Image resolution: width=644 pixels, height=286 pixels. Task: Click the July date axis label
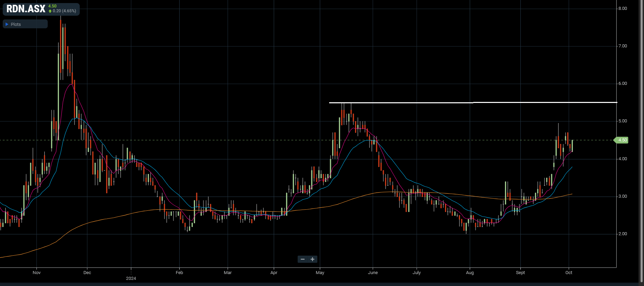pyautogui.click(x=417, y=273)
